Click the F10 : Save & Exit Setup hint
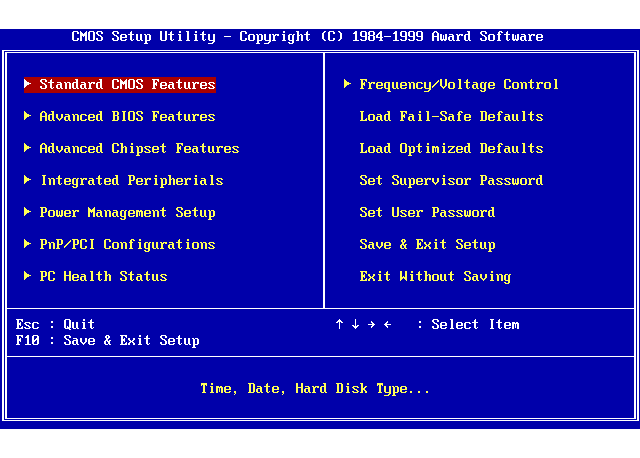The width and height of the screenshot is (640, 458). (x=107, y=341)
